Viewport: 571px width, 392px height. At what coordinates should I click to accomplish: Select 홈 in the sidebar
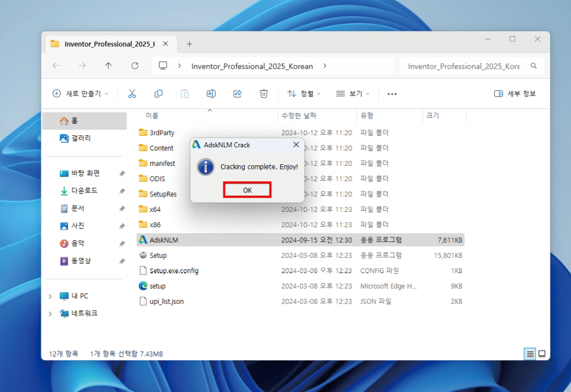point(85,120)
